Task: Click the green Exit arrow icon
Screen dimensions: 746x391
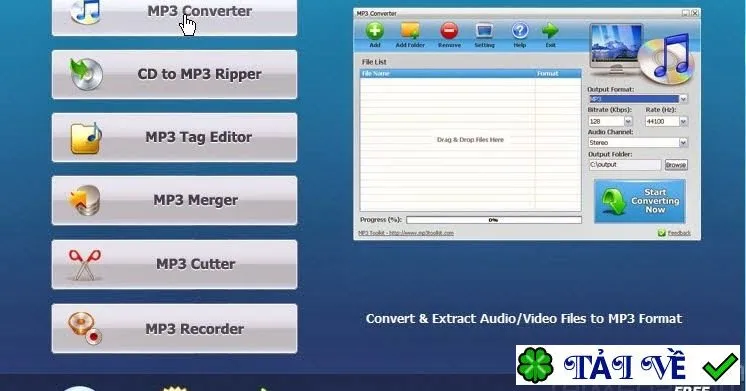Action: 550,31
